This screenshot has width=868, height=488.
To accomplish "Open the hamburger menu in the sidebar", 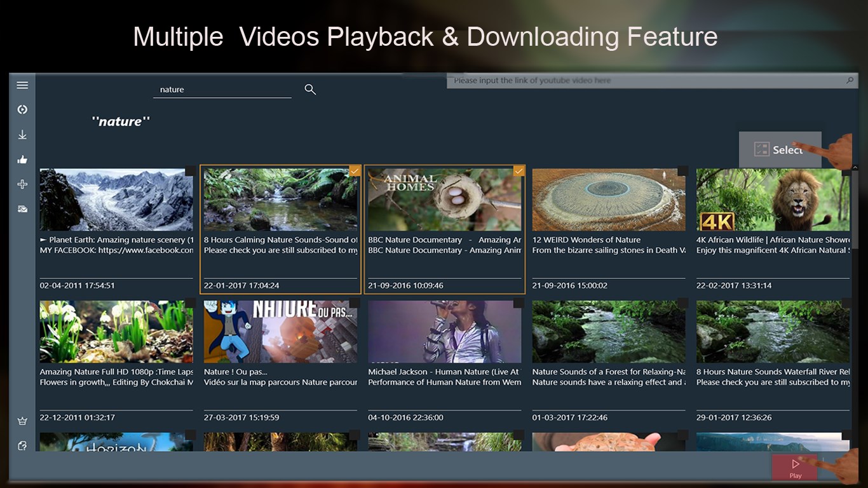I will pyautogui.click(x=22, y=85).
